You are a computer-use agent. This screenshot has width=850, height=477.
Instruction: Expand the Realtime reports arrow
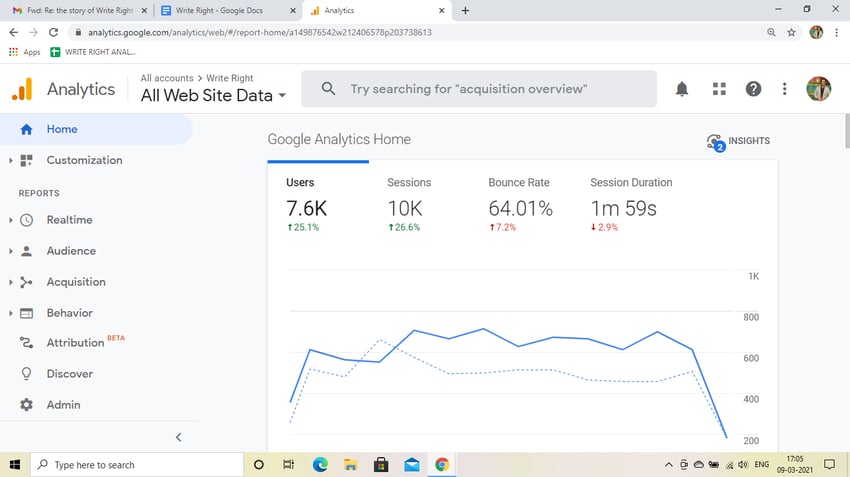click(10, 220)
